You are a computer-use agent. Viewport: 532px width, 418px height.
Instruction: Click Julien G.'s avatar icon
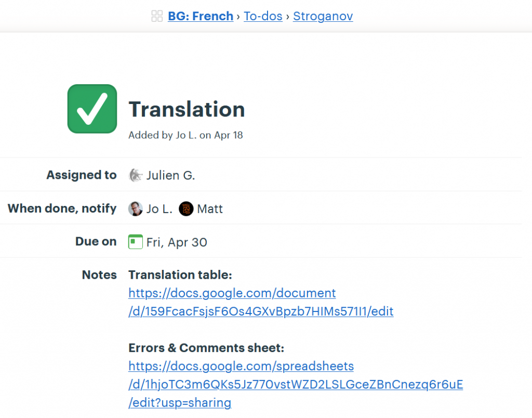tap(136, 175)
